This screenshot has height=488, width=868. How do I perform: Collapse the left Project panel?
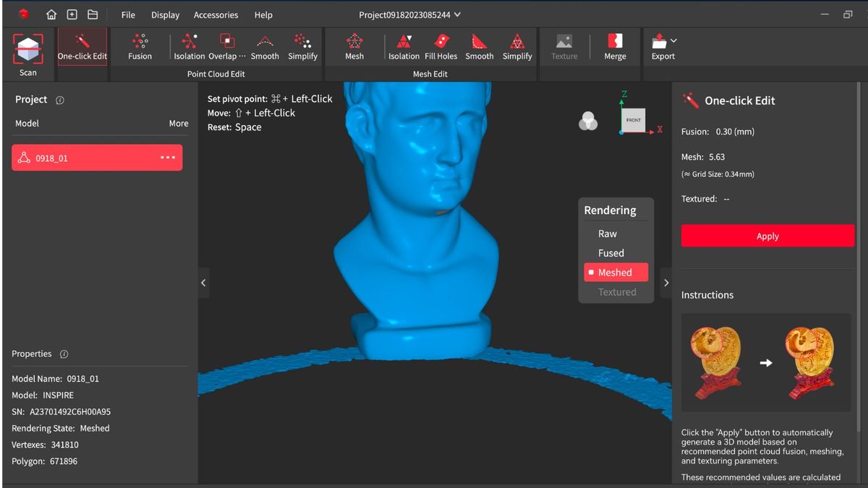click(x=203, y=283)
